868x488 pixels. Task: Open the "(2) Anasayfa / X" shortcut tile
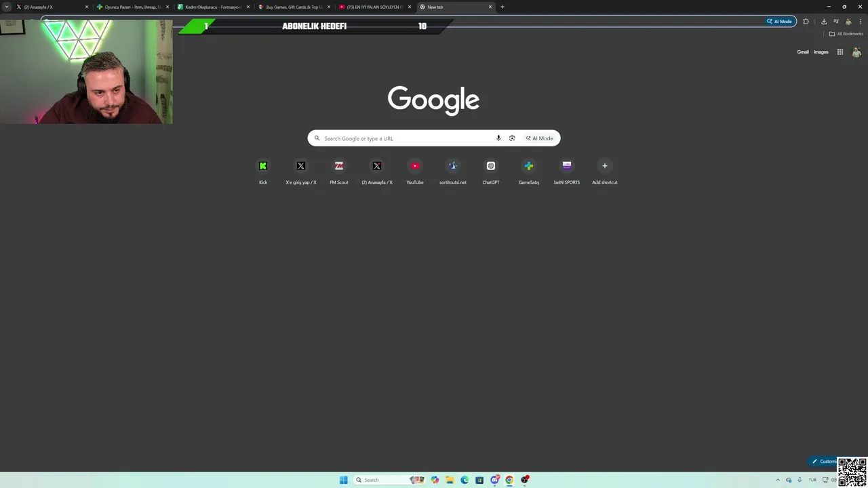377,171
